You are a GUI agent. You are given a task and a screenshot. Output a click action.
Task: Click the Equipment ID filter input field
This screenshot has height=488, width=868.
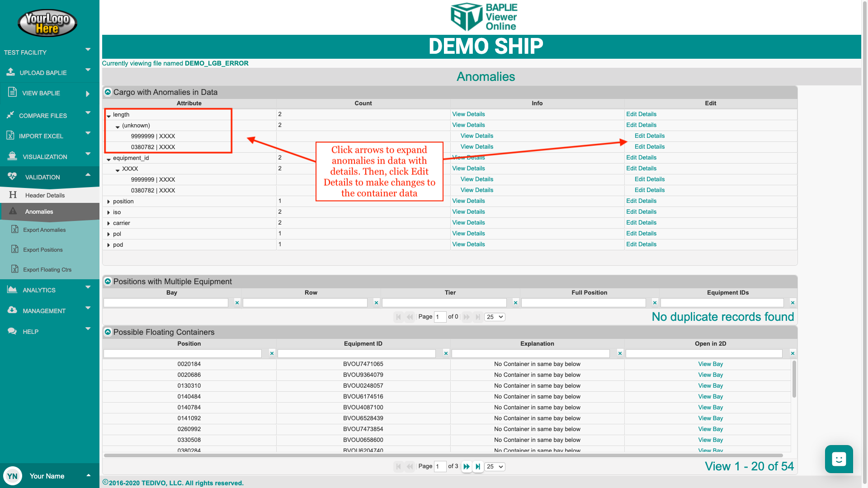tap(356, 353)
